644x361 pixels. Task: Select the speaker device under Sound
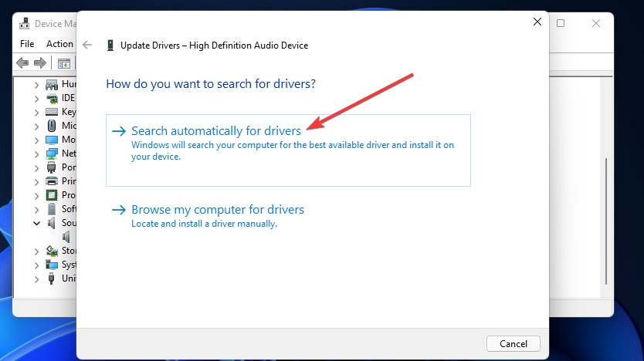(x=66, y=237)
